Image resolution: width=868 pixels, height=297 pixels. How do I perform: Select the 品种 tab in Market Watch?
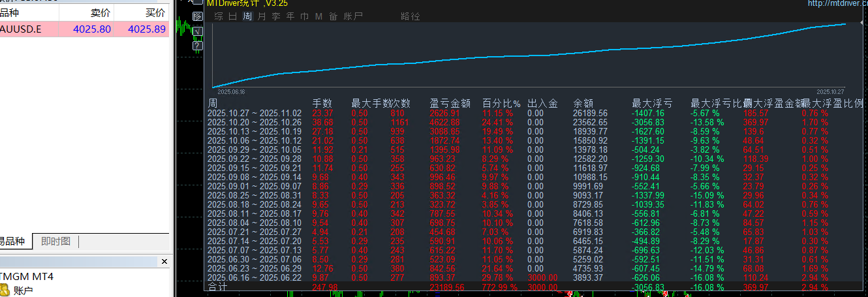(x=14, y=242)
